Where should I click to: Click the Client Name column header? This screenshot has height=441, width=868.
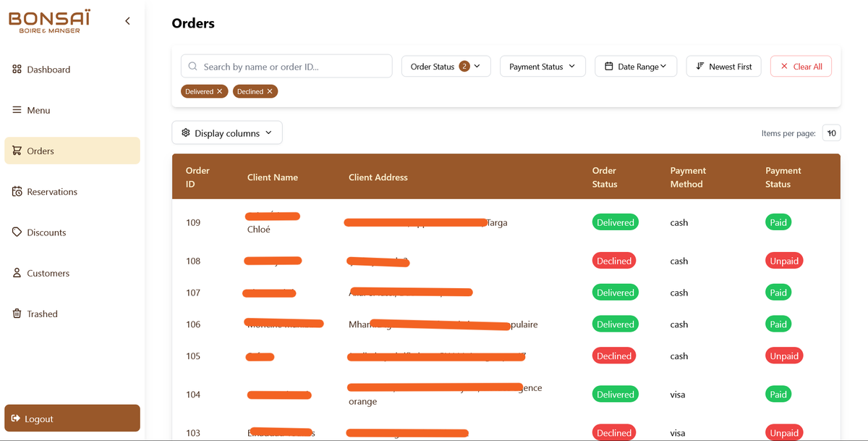click(x=273, y=177)
